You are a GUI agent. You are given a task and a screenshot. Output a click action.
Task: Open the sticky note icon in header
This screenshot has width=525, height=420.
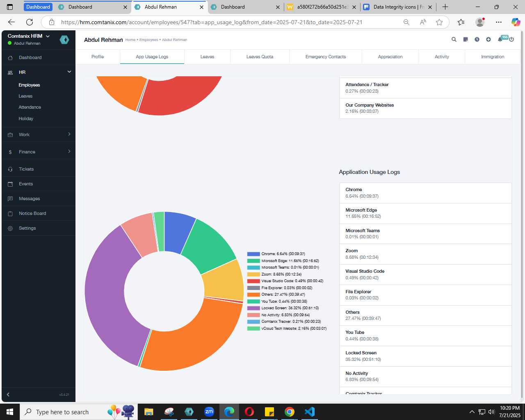click(466, 40)
